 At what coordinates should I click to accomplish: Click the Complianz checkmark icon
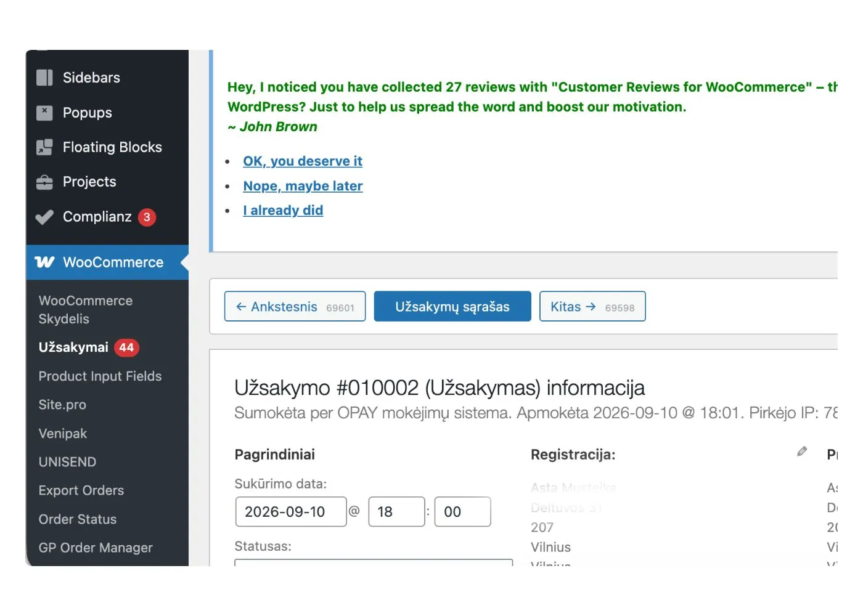click(44, 217)
